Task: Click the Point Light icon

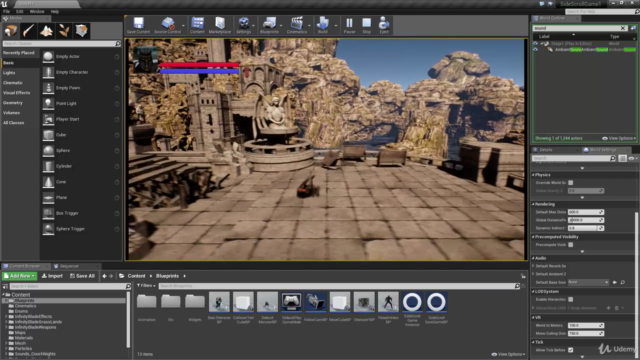Action: coord(48,104)
